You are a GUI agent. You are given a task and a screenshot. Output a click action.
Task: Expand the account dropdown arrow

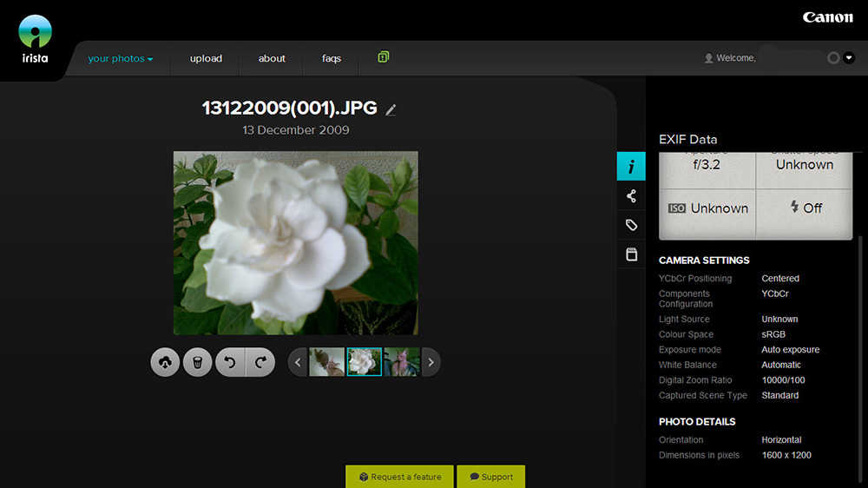[x=849, y=58]
